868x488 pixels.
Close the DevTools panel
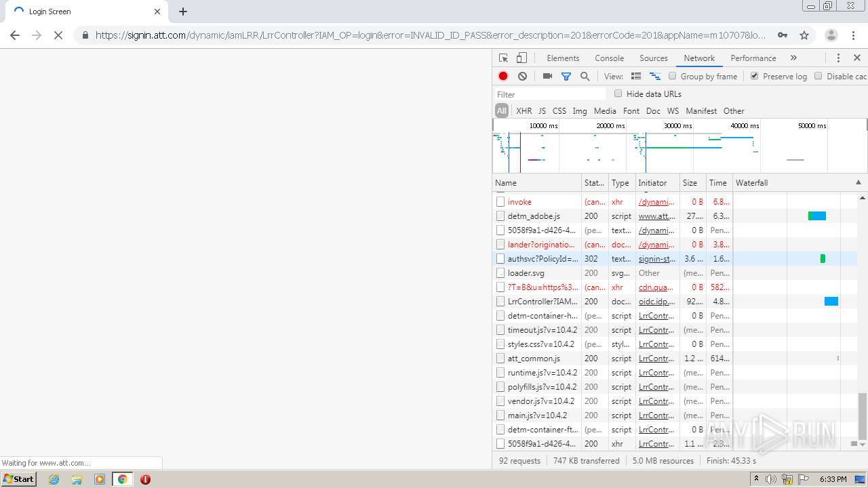(x=857, y=58)
